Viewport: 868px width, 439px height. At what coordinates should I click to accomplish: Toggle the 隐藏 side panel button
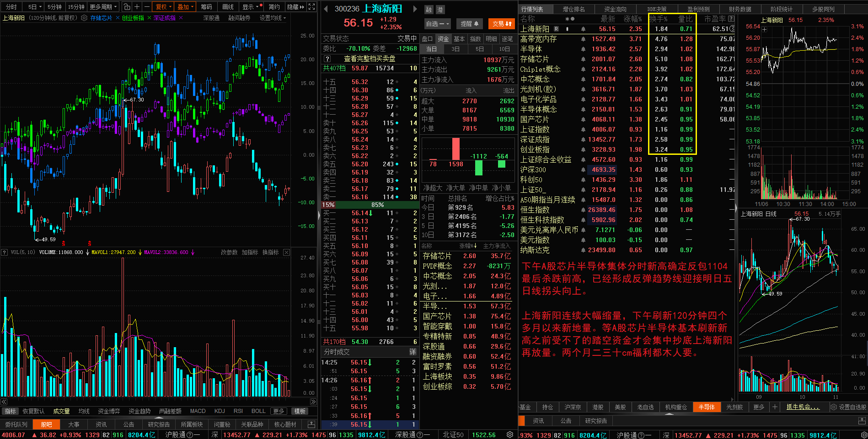coord(295,7)
